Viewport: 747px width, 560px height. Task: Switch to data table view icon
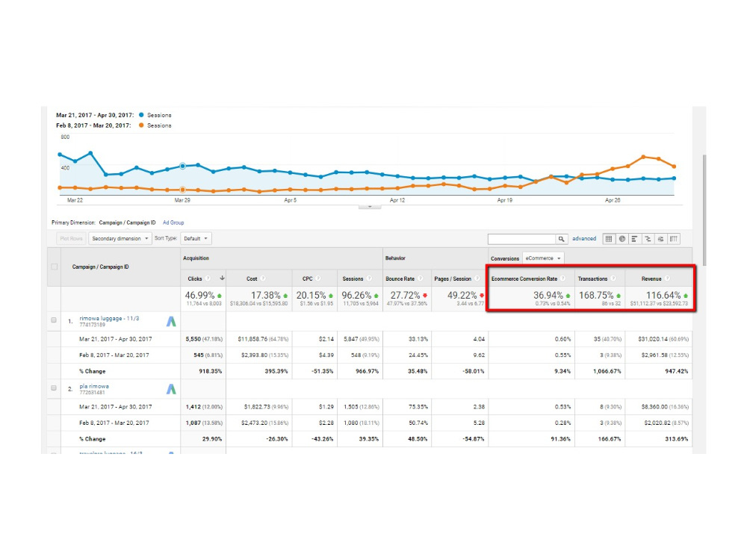click(x=608, y=239)
